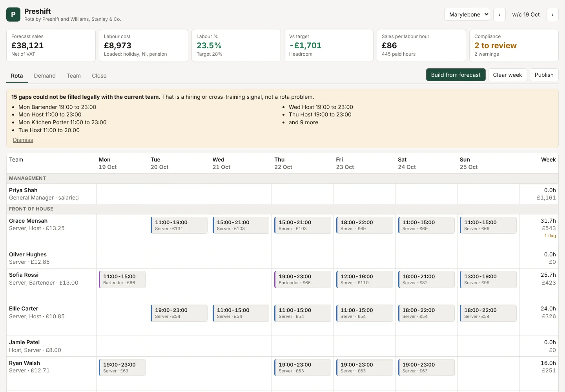The height and width of the screenshot is (392, 565).
Task: Click the Preshift logo icon
Action: (x=13, y=15)
